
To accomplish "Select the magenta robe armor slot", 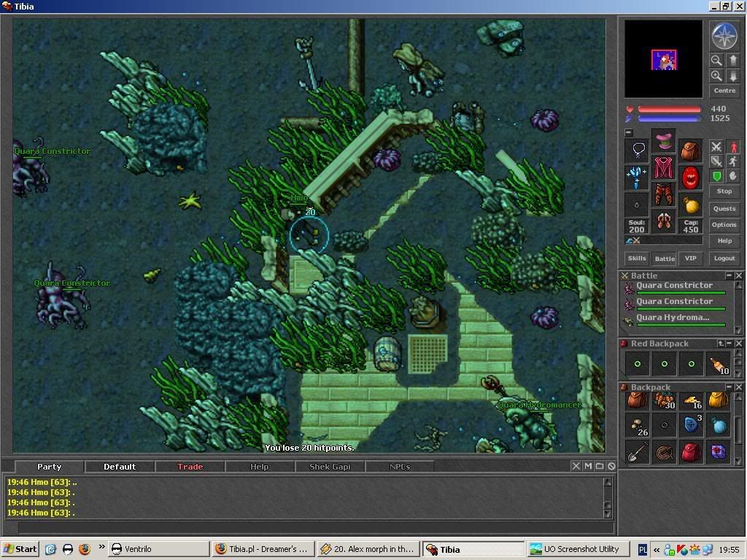I will coord(664,168).
